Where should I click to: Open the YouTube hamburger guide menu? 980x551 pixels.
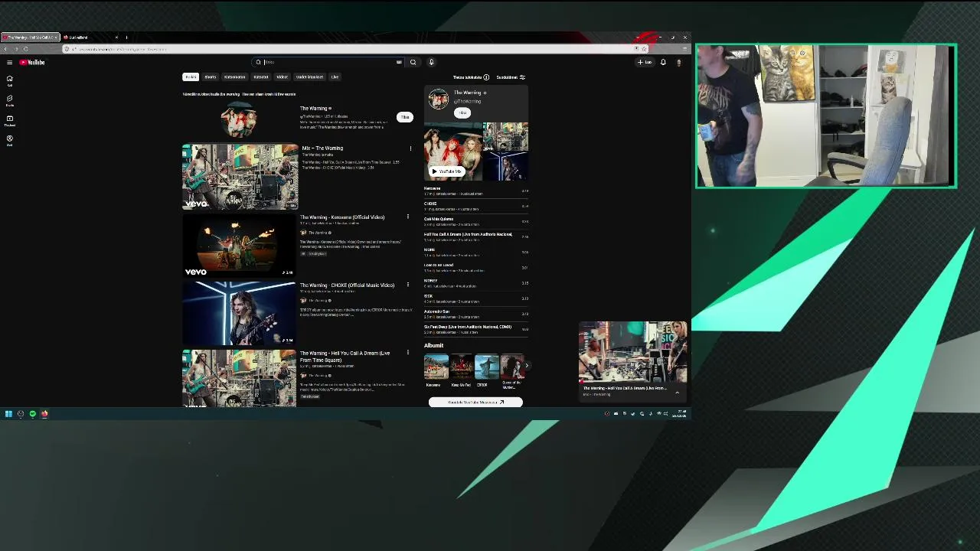9,62
